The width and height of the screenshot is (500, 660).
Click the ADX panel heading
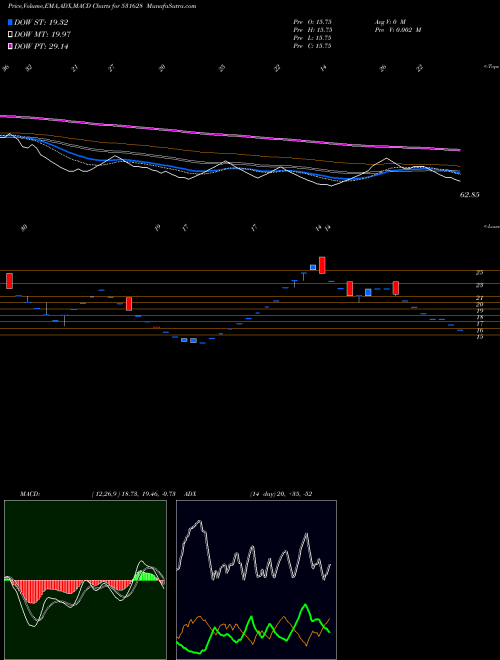(190, 494)
